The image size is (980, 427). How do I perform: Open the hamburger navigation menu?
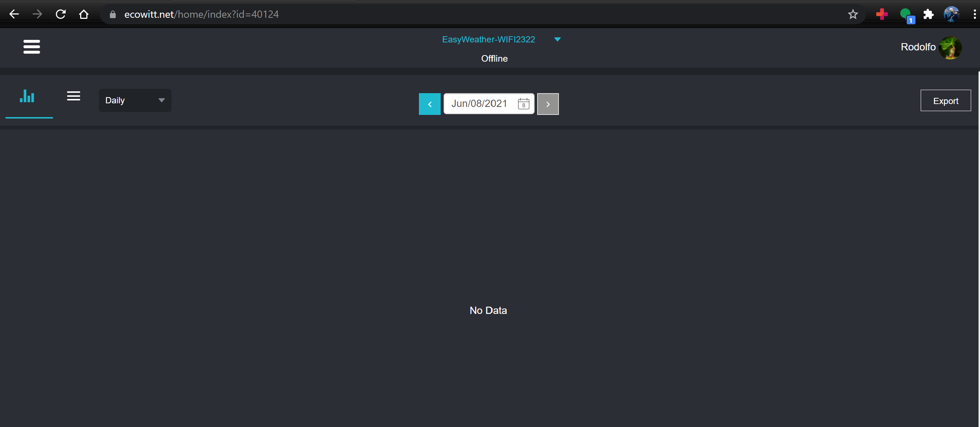(32, 47)
